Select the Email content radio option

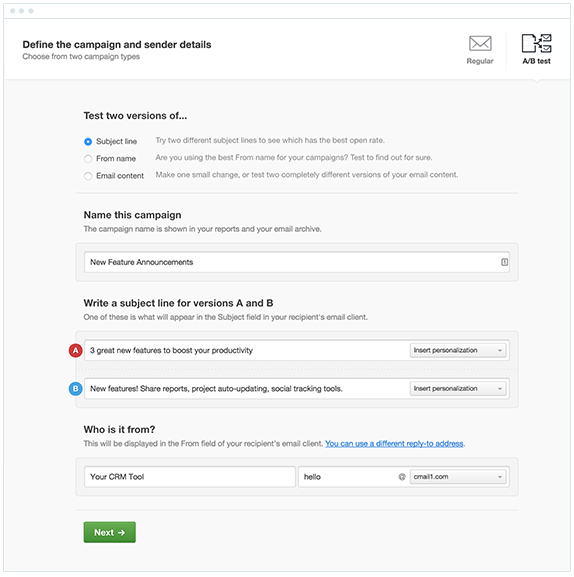pos(88,176)
